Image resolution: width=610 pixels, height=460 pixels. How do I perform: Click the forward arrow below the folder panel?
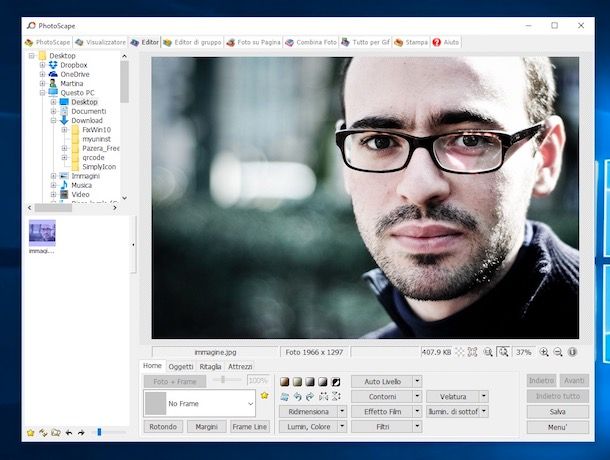(x=81, y=433)
